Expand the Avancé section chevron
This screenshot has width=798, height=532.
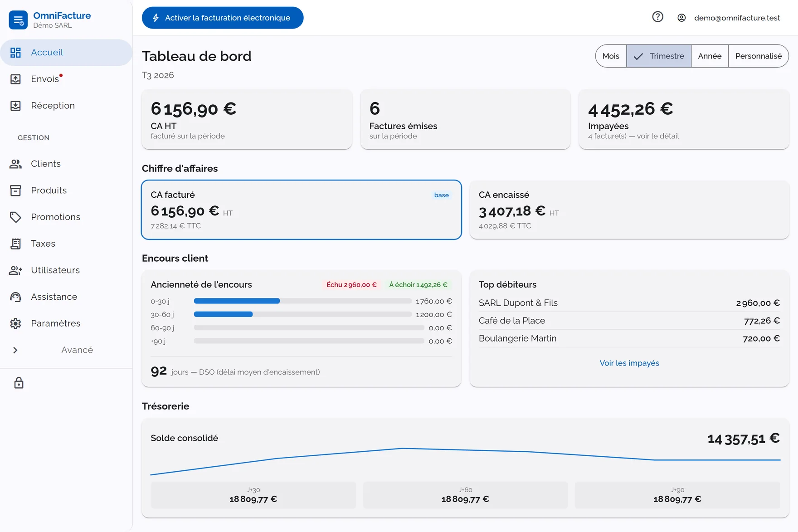[15, 350]
